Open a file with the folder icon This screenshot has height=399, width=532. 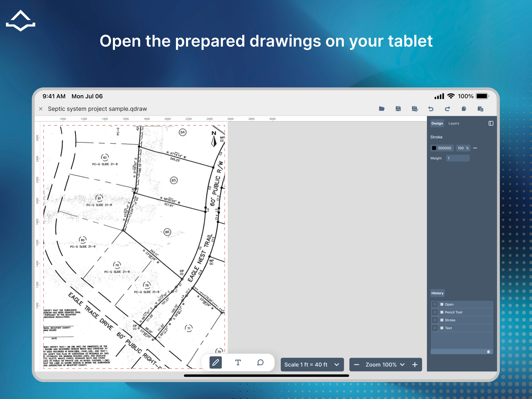(382, 109)
